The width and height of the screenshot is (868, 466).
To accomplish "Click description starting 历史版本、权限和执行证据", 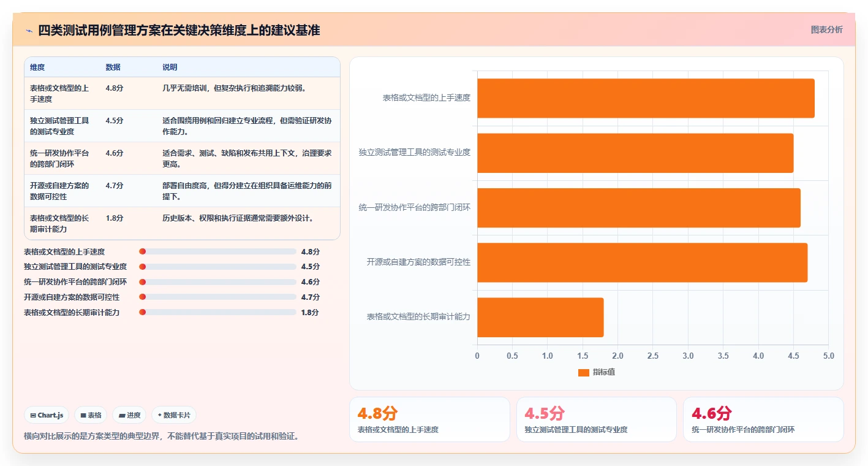I will [x=238, y=218].
